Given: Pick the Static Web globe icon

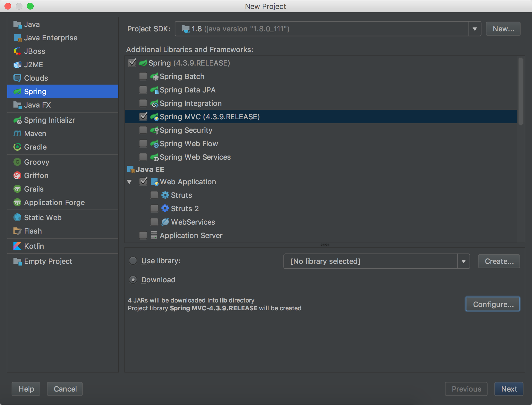Looking at the screenshot, I should [x=17, y=218].
